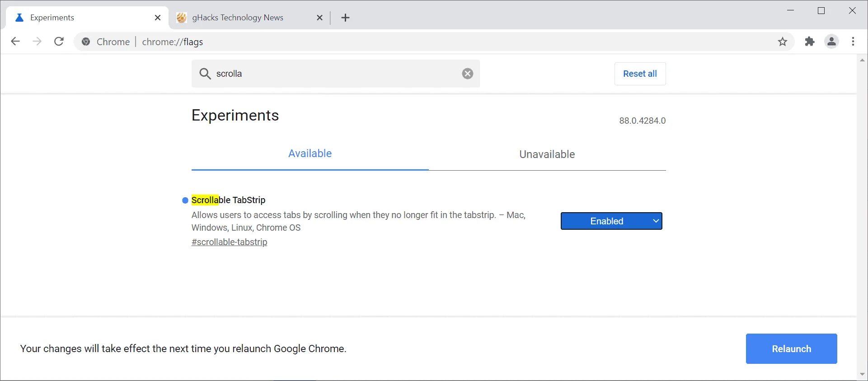Image resolution: width=868 pixels, height=381 pixels.
Task: Switch to the Available tab
Action: [310, 154]
